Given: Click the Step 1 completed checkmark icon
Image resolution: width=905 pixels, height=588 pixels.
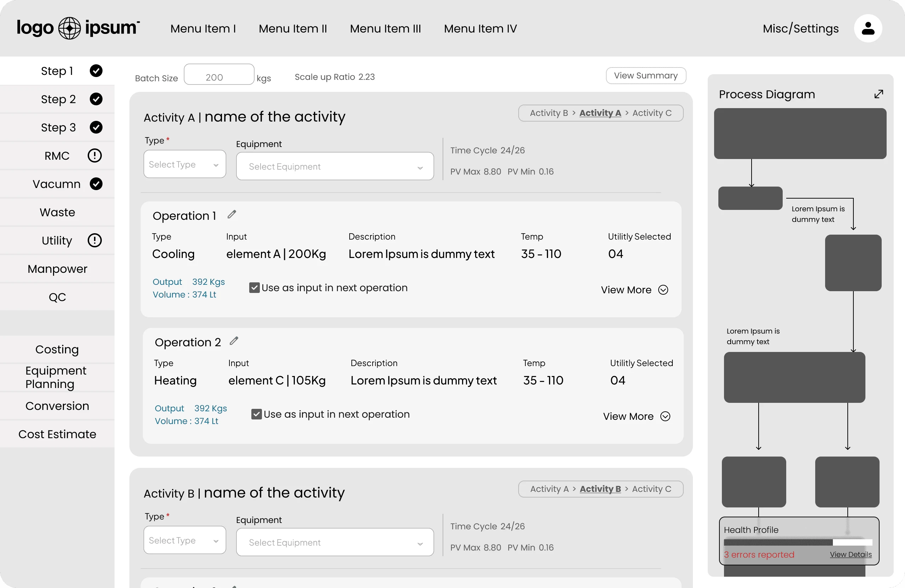Looking at the screenshot, I should click(x=96, y=71).
